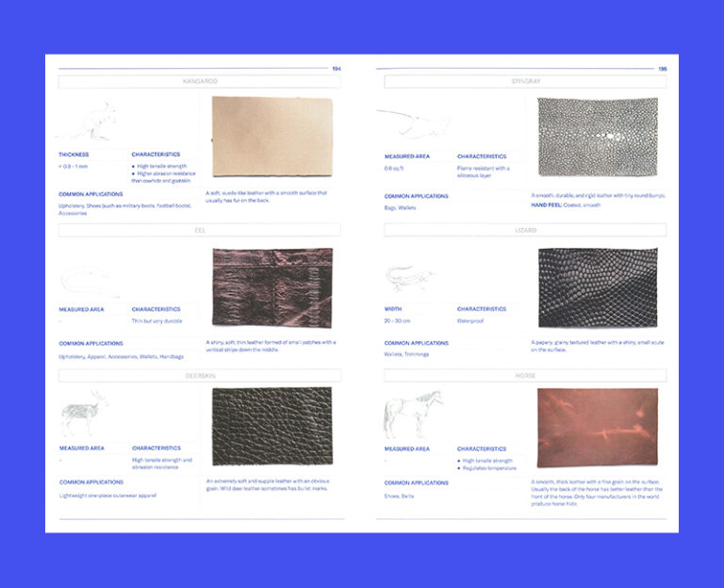Image resolution: width=724 pixels, height=588 pixels.
Task: Click Kangaroo's CHARACTERISTICS heading
Action: [x=156, y=155]
